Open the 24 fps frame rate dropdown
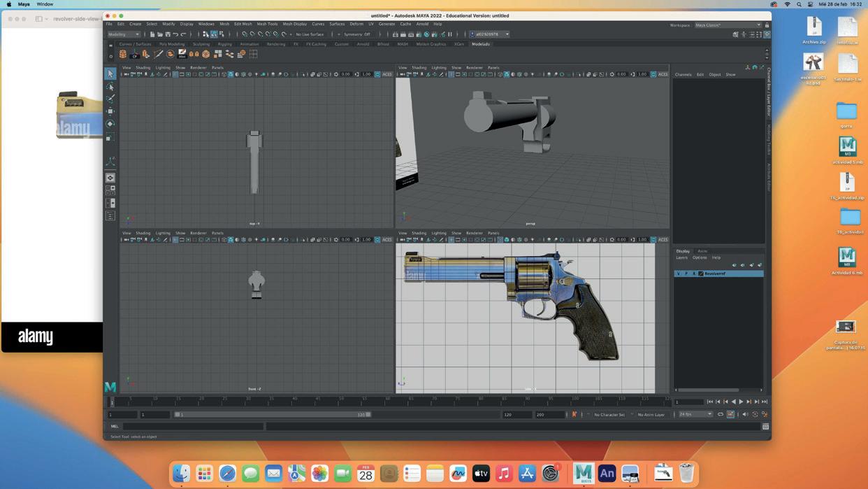This screenshot has width=868, height=489. coord(695,414)
